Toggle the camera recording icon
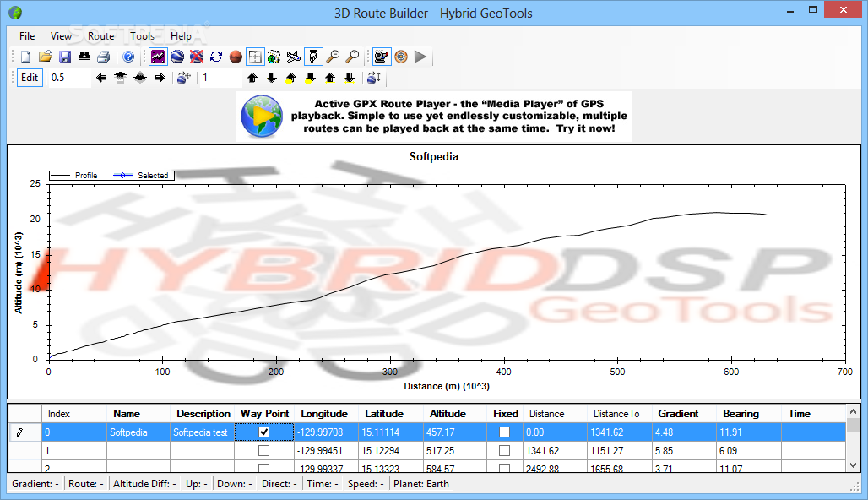The image size is (868, 500). [382, 57]
